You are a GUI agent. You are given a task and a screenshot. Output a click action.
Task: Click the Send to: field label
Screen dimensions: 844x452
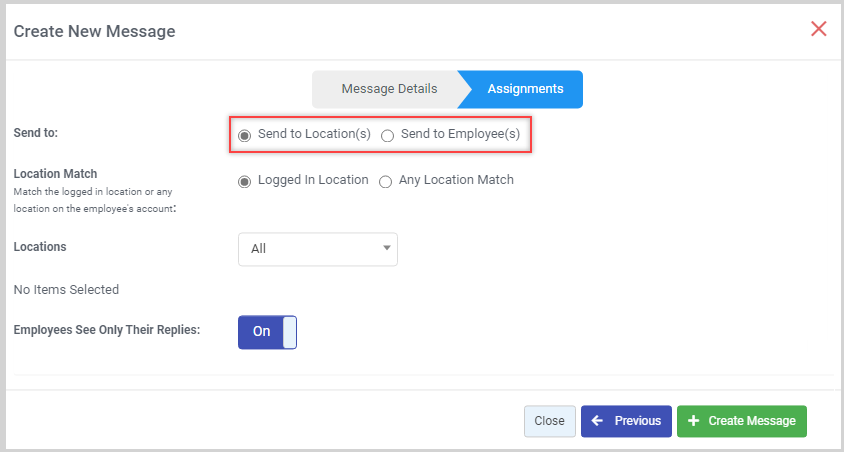tap(36, 132)
